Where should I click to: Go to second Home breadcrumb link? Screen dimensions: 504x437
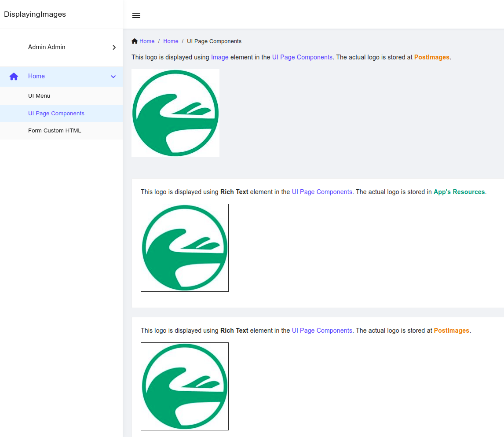coord(171,41)
